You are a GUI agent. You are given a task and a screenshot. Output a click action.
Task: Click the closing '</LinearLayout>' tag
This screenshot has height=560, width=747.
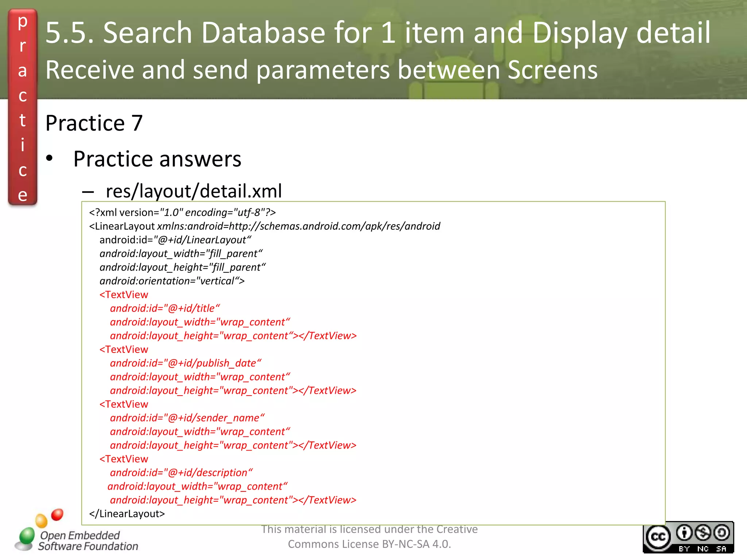[127, 514]
